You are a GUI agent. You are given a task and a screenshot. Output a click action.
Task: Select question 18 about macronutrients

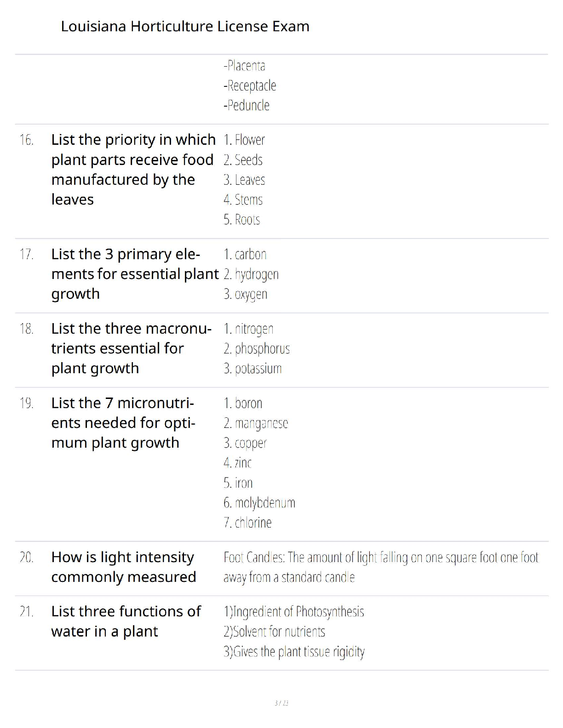pyautogui.click(x=132, y=348)
